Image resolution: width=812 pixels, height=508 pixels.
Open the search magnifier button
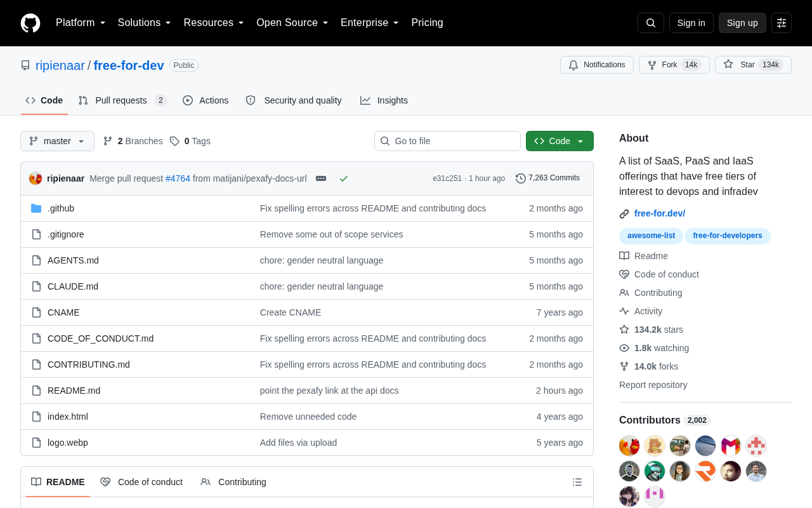651,23
